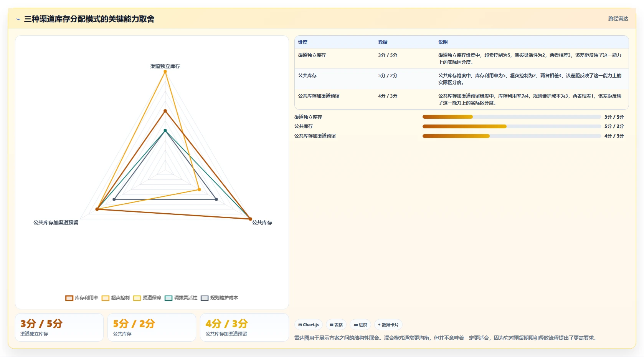Click the description starting 公共库存维度中
This screenshot has height=357, width=644.
[530, 79]
